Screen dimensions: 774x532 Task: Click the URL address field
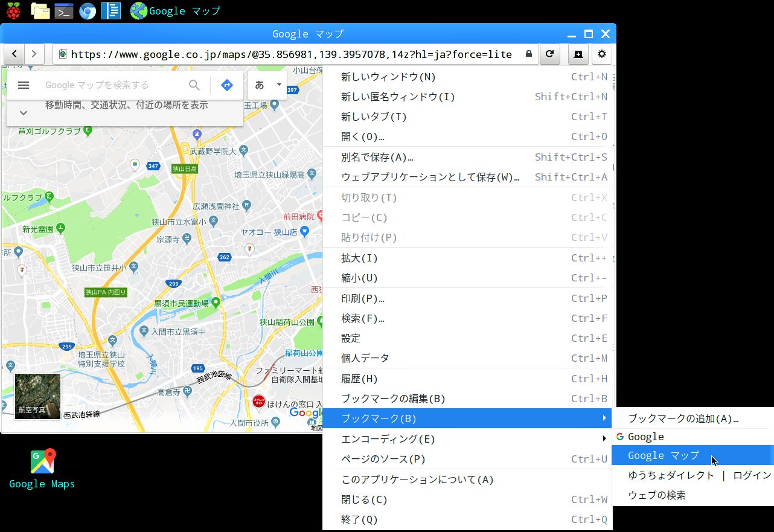tap(296, 54)
